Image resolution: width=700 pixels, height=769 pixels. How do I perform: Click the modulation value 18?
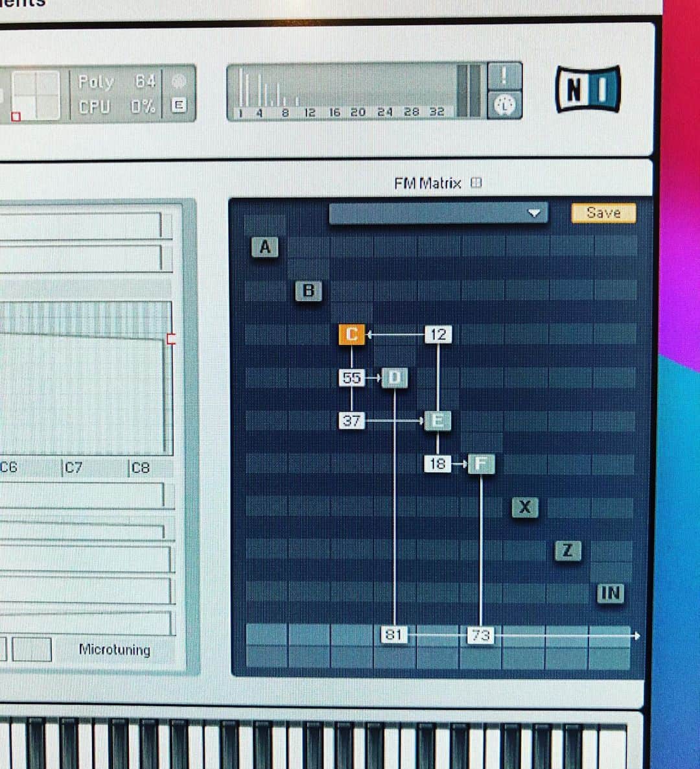[437, 464]
